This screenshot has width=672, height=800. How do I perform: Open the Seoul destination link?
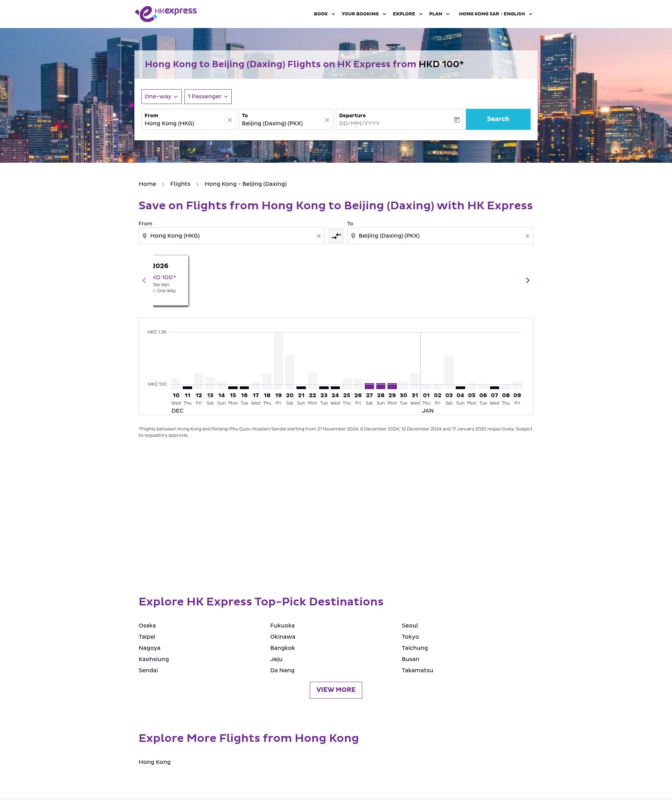(x=410, y=625)
